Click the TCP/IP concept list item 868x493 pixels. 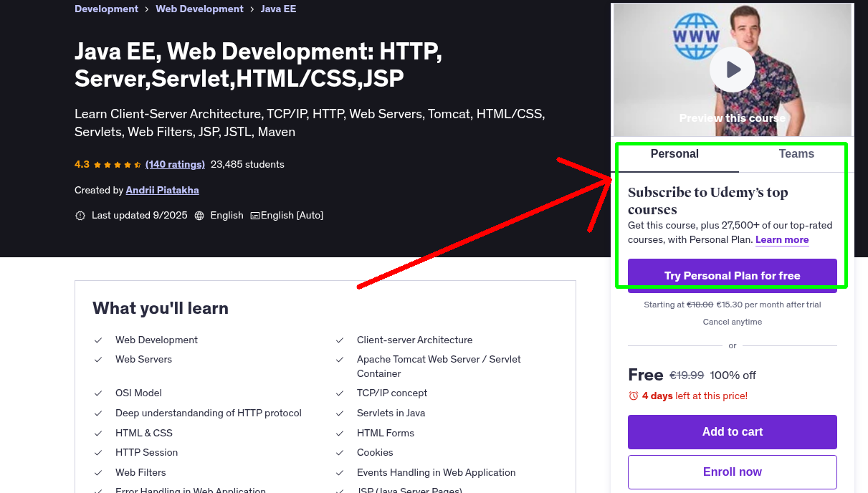[x=392, y=393]
